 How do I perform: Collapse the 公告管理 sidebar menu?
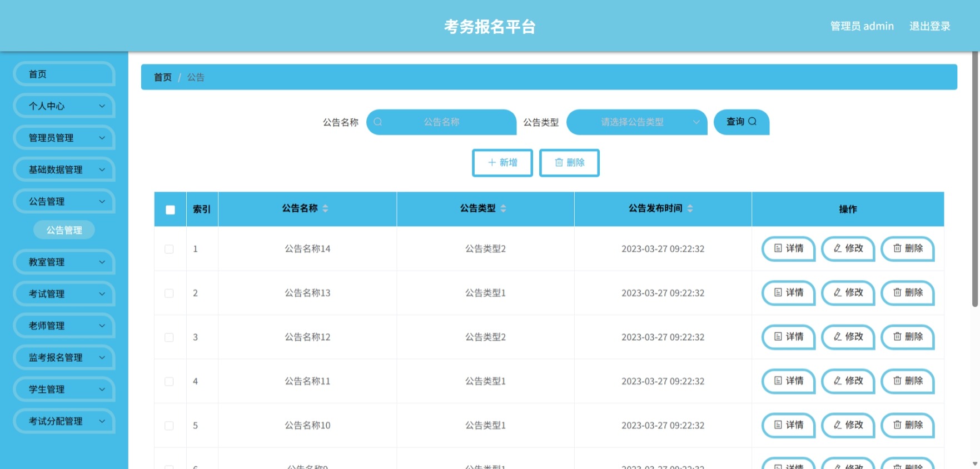click(x=64, y=201)
